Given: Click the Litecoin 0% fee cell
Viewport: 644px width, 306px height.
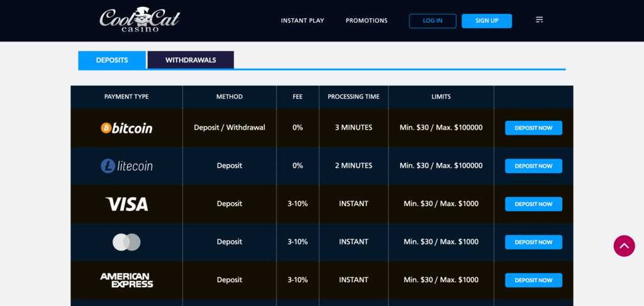Looking at the screenshot, I should click(x=297, y=166).
